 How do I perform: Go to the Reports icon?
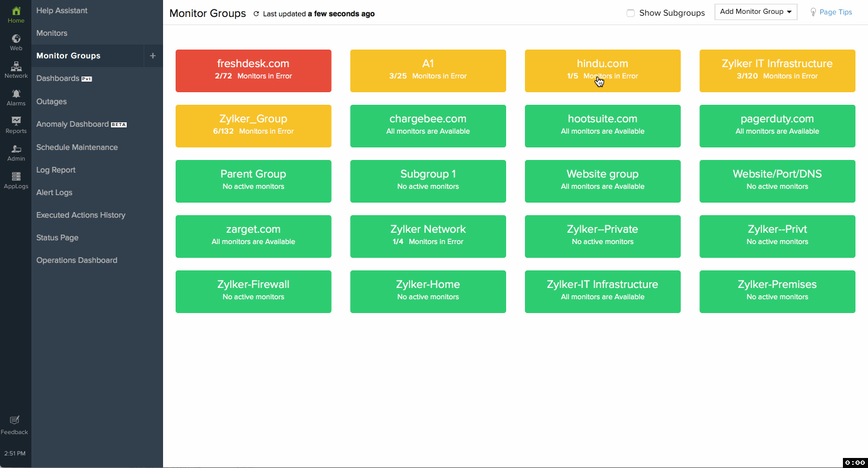16,122
